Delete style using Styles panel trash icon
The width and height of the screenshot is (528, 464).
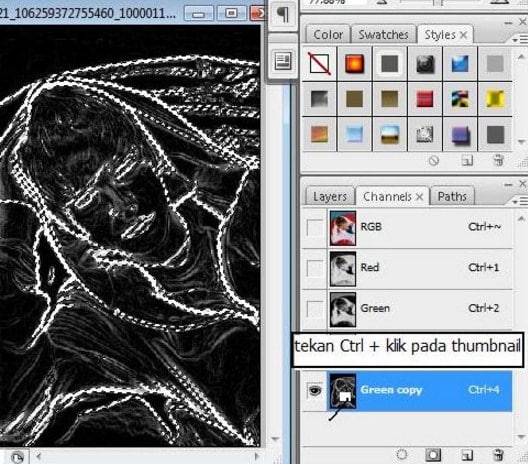pos(498,161)
